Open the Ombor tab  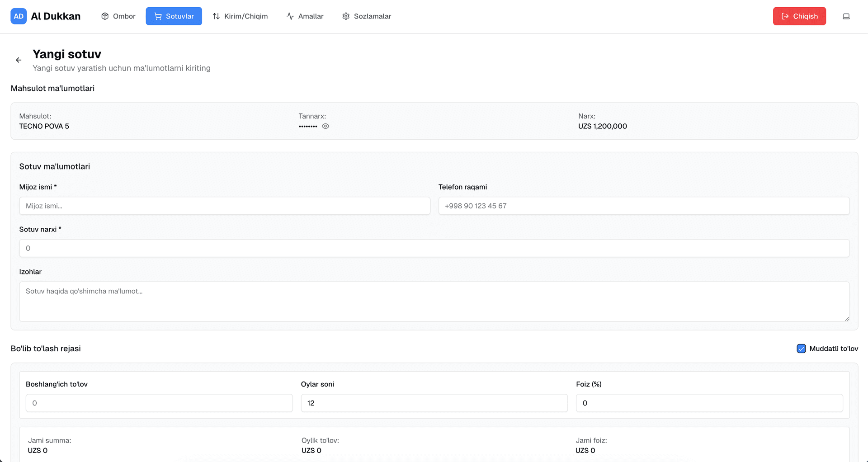point(118,16)
